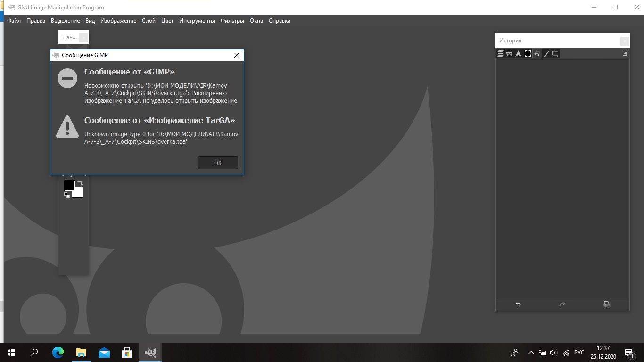This screenshot has height=362, width=644.
Task: Show hidden system tray icons
Action: coord(531,353)
